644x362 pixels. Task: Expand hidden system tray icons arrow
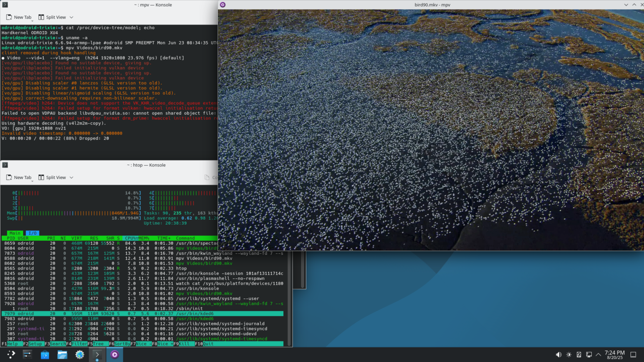598,354
